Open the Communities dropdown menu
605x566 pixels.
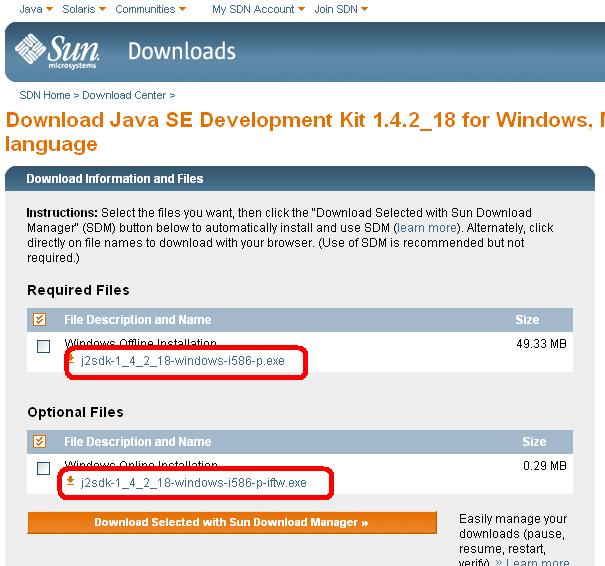[x=150, y=9]
